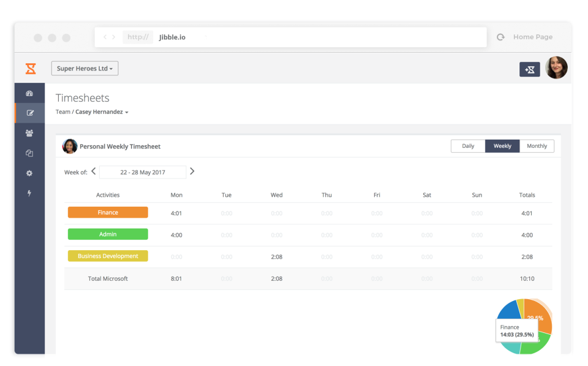Click the Finance activity label

[108, 213]
